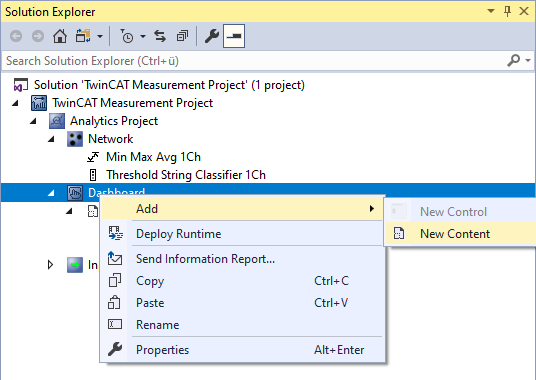
Task: Sync with Active Document icon
Action: 160,36
